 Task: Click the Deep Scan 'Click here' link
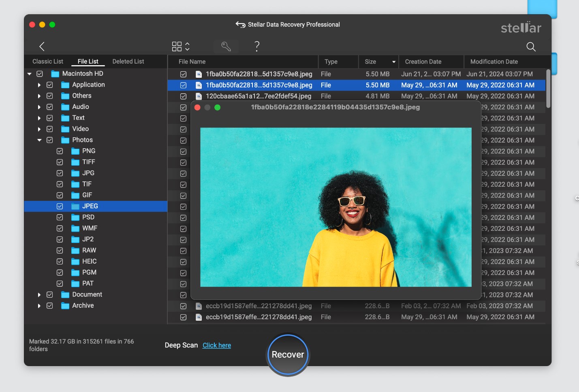click(217, 345)
